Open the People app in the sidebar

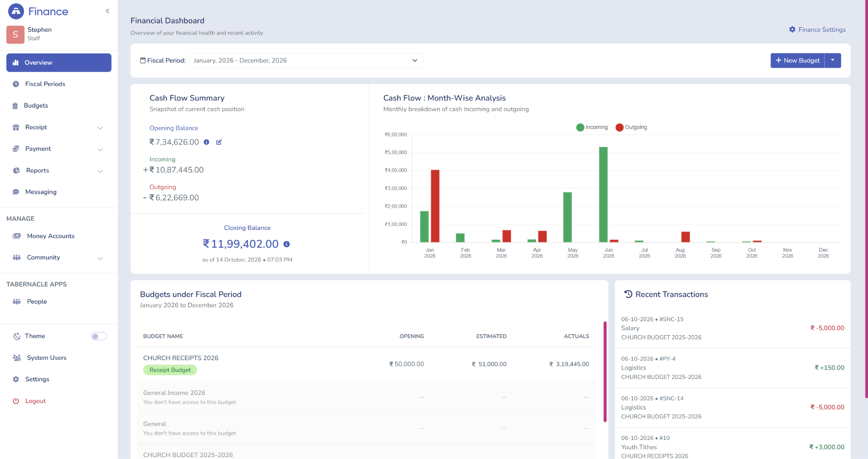tap(59, 302)
